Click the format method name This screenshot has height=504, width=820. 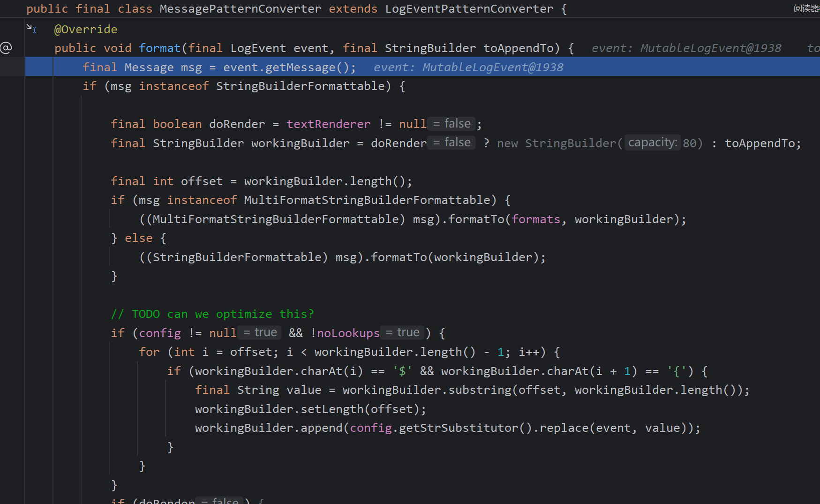coord(160,48)
